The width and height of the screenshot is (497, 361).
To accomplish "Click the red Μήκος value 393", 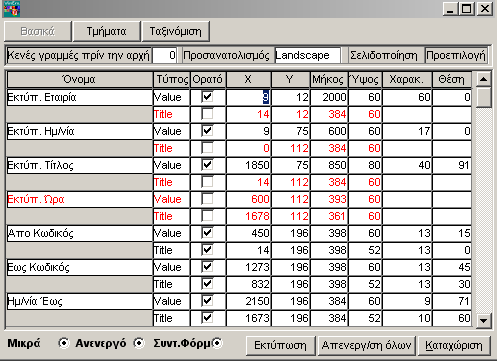I will pos(329,199).
